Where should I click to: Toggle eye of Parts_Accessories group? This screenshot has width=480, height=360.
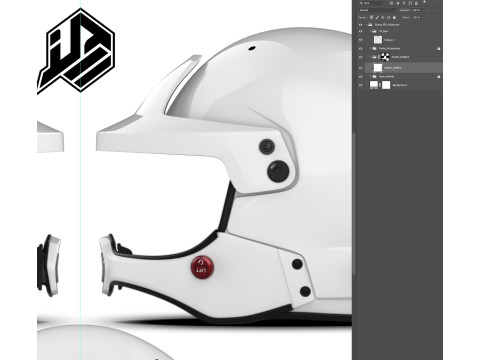tap(360, 48)
